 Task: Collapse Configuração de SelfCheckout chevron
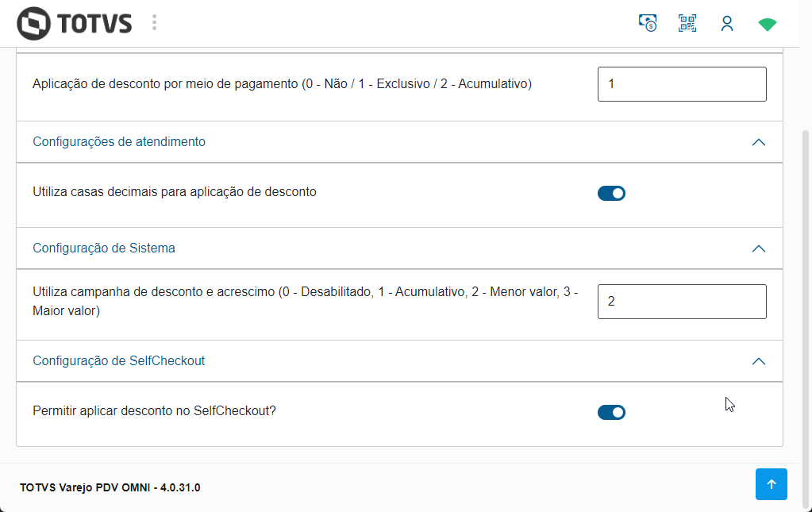pyautogui.click(x=758, y=361)
